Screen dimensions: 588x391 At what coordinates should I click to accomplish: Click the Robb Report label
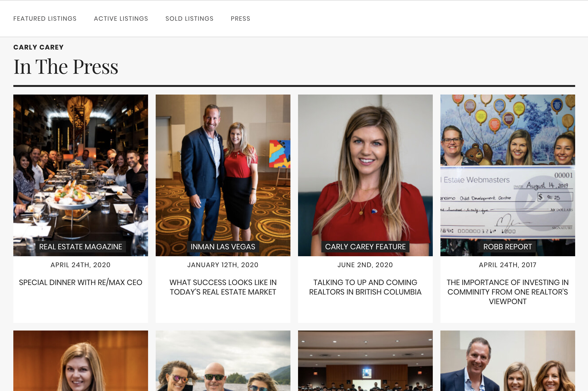508,247
